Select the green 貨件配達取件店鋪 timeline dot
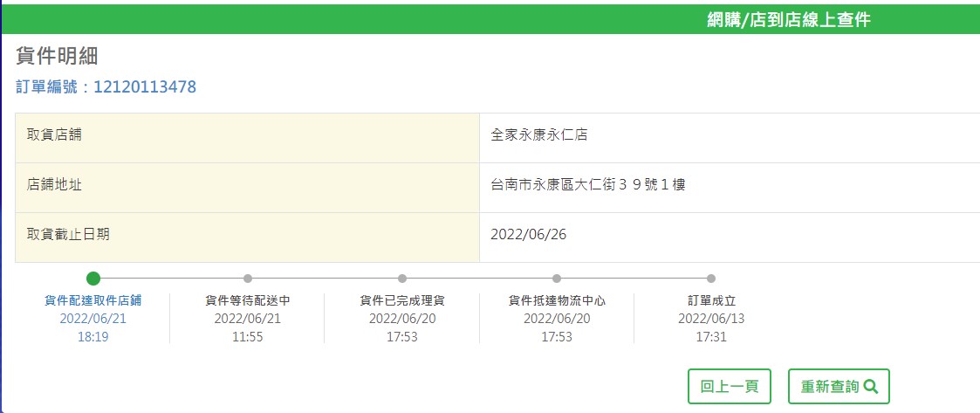Screen dimensions: 980x413 tap(93, 279)
